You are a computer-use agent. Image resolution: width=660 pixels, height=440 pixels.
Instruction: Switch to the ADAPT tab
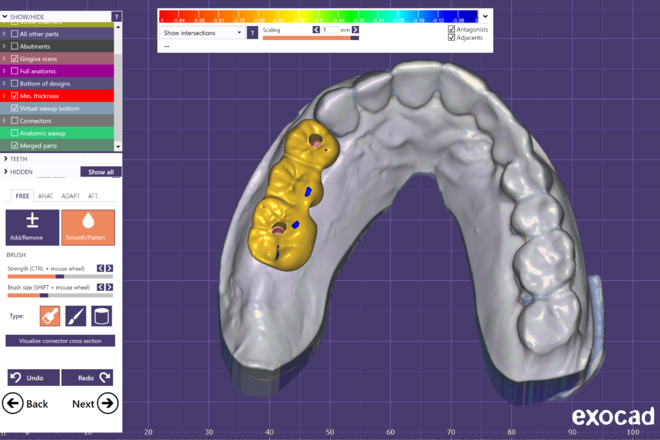[71, 196]
